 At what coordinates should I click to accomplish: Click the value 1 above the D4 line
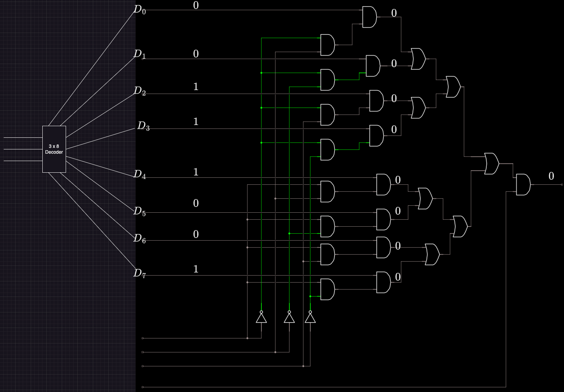[196, 172]
